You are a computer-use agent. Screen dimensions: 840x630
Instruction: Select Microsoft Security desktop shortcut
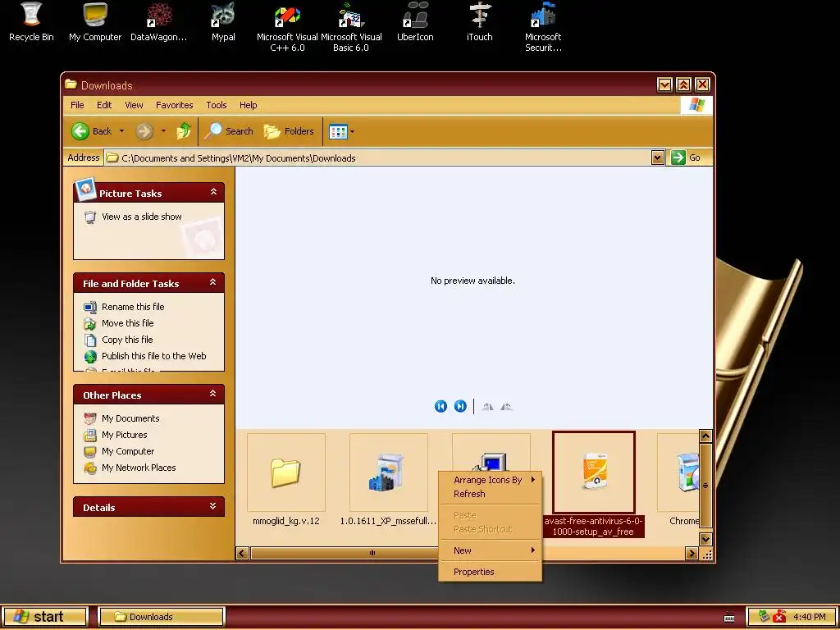point(543,25)
